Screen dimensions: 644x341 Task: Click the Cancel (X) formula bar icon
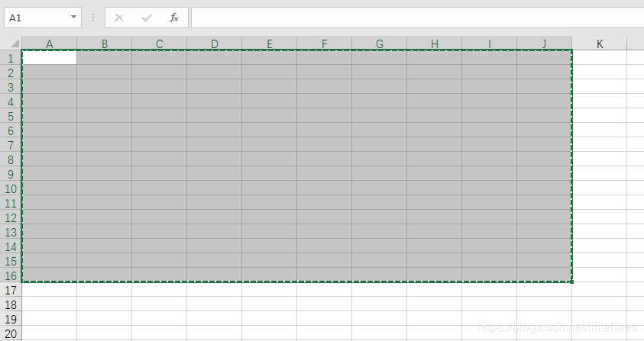coord(119,18)
